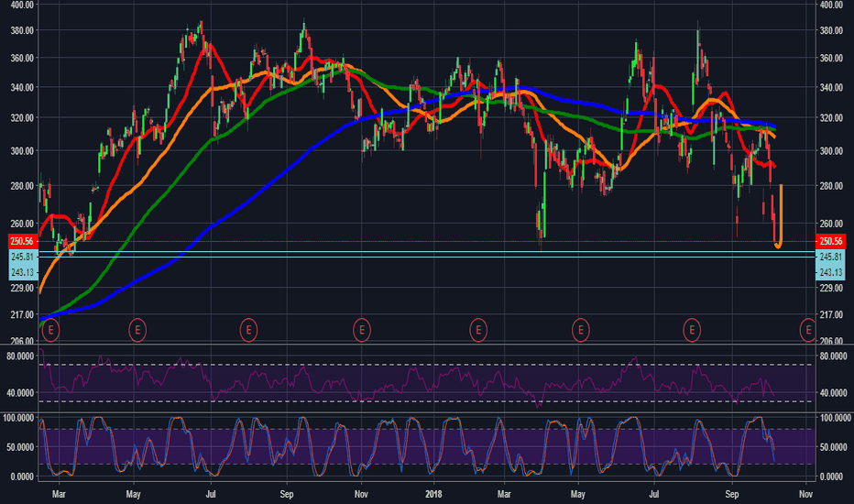Image resolution: width=854 pixels, height=504 pixels.
Task: Click the 40.0000 RSI label on left axis
Action: coord(19,392)
